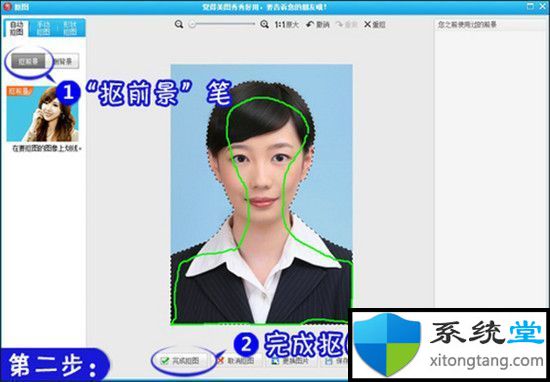
Task: Open the 形状抠图 shape cutout tab
Action: click(x=70, y=28)
